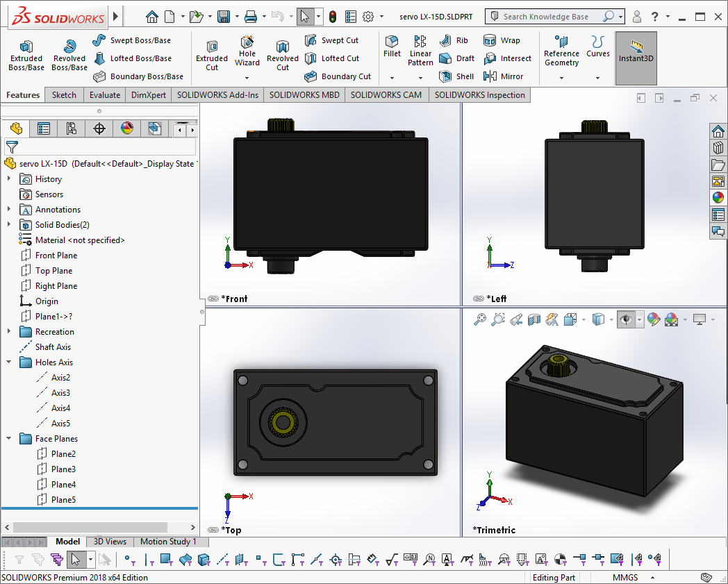Select the Lofted Cut tool
728x584 pixels.
332,58
